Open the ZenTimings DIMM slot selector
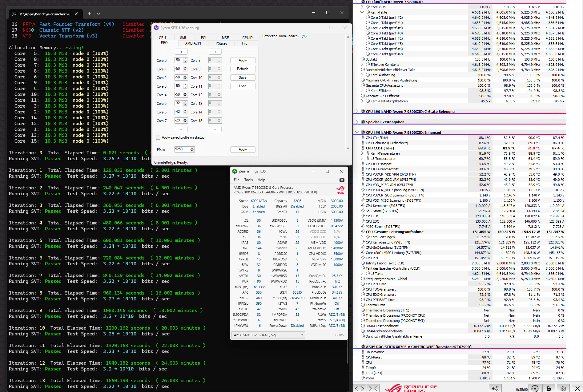The height and width of the screenshot is (392, 583). (268, 335)
